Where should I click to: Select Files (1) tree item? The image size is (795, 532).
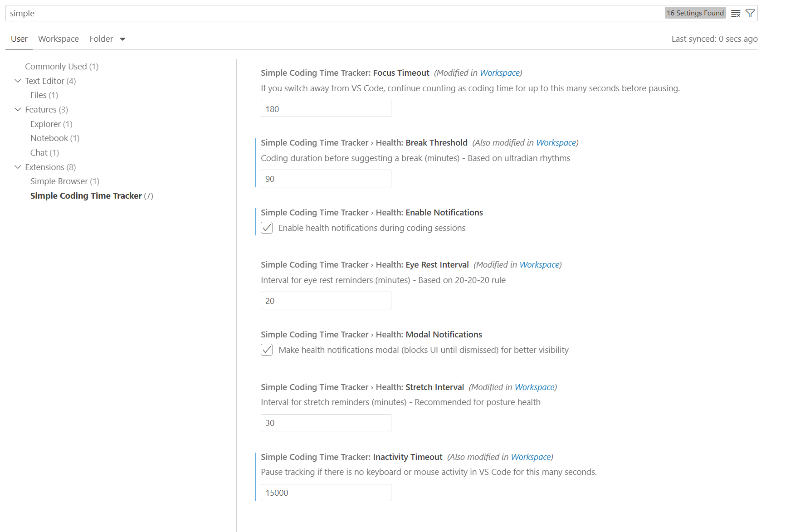[x=44, y=95]
